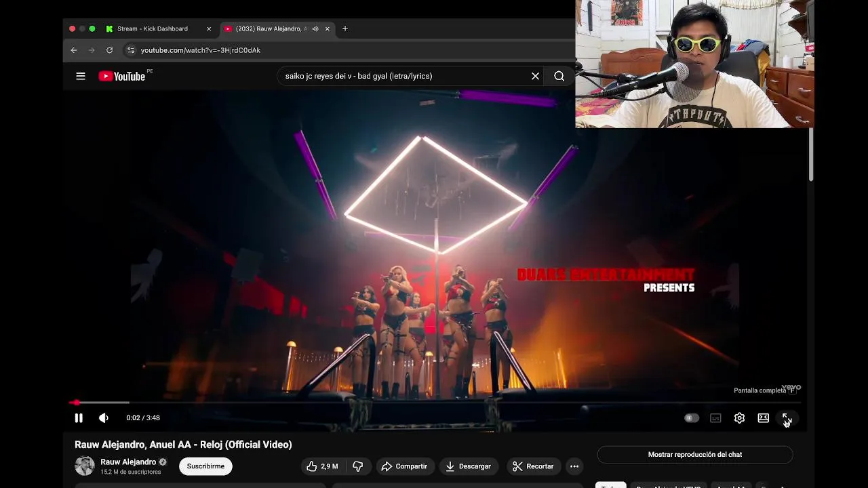Run search with the magnifier button

559,76
